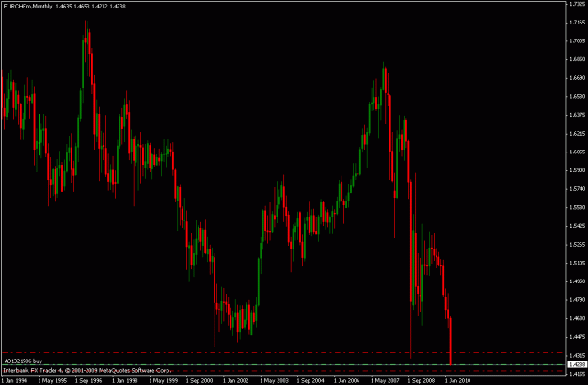Click the 1.4790 price axis label
Image resolution: width=588 pixels, height=385 pixels.
(578, 300)
